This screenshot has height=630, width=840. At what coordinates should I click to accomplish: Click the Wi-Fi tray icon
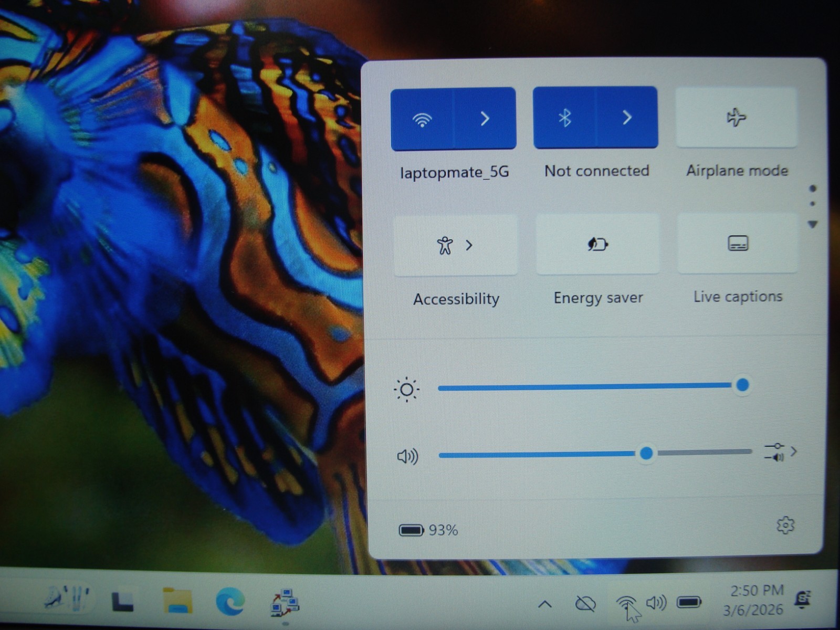click(626, 604)
